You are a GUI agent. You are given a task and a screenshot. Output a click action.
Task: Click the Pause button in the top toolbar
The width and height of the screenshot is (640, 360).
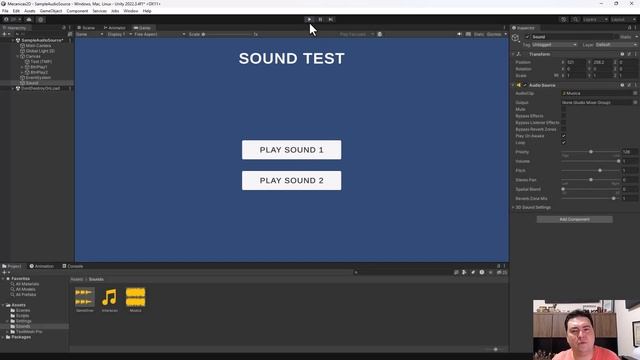tap(320, 19)
